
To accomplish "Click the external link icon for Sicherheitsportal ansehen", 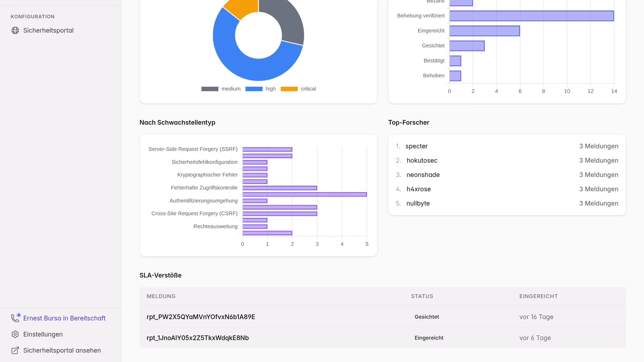I will pyautogui.click(x=15, y=350).
